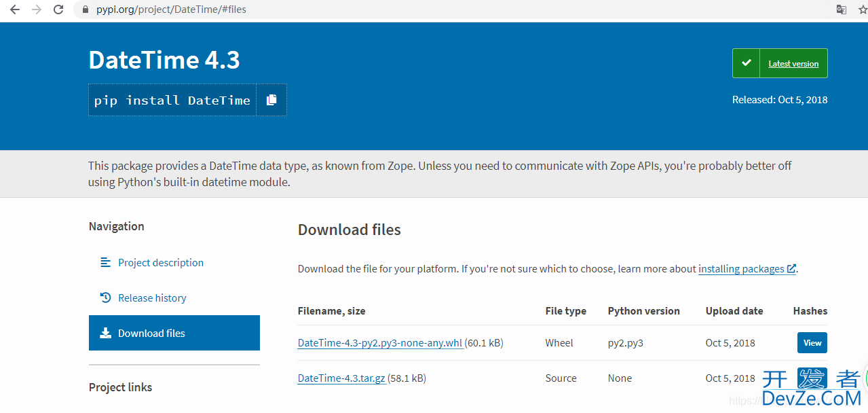Image resolution: width=868 pixels, height=413 pixels.
Task: Click the 'py2.py3' Python version cell
Action: (626, 343)
